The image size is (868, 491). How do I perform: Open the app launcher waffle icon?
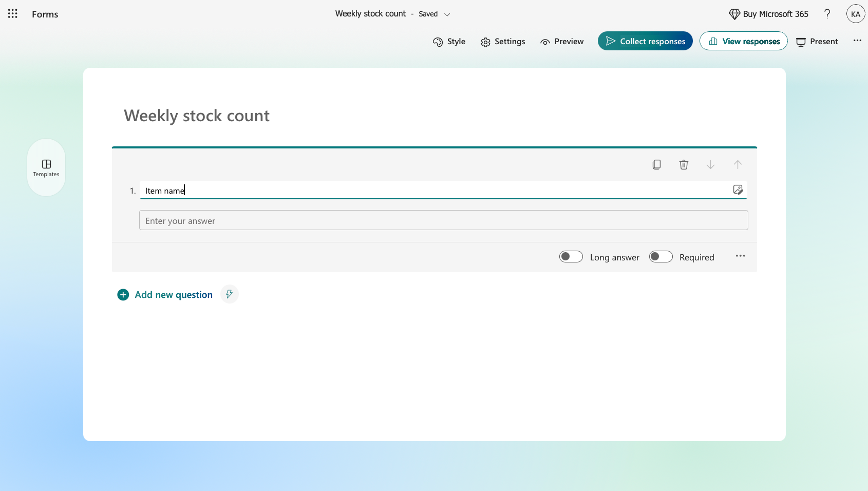13,14
